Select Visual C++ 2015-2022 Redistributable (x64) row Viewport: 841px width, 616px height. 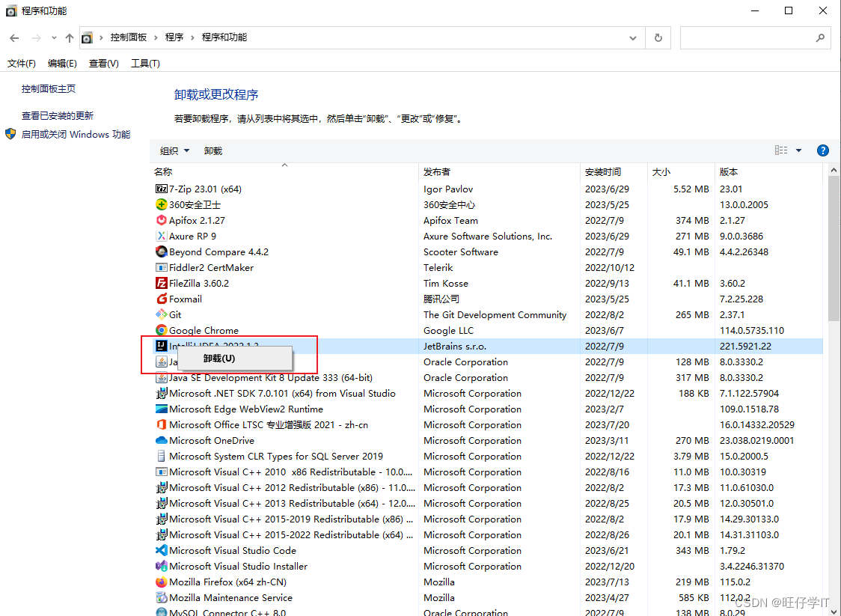[488, 534]
